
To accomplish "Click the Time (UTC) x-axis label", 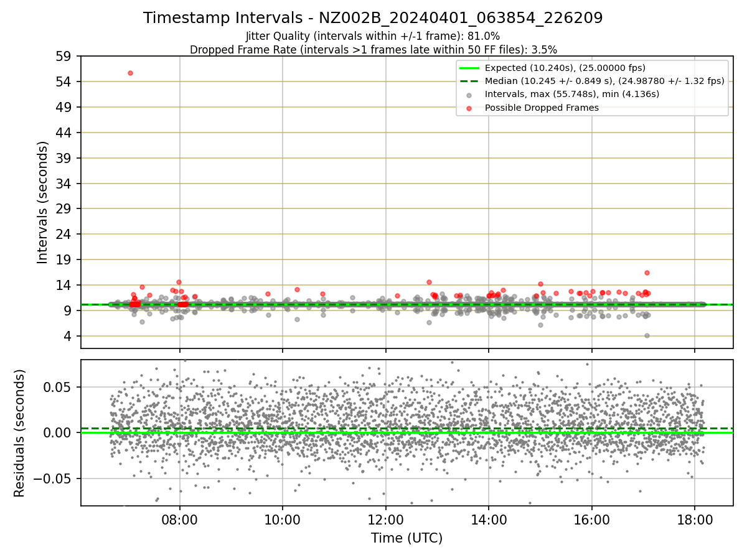I will tap(407, 538).
